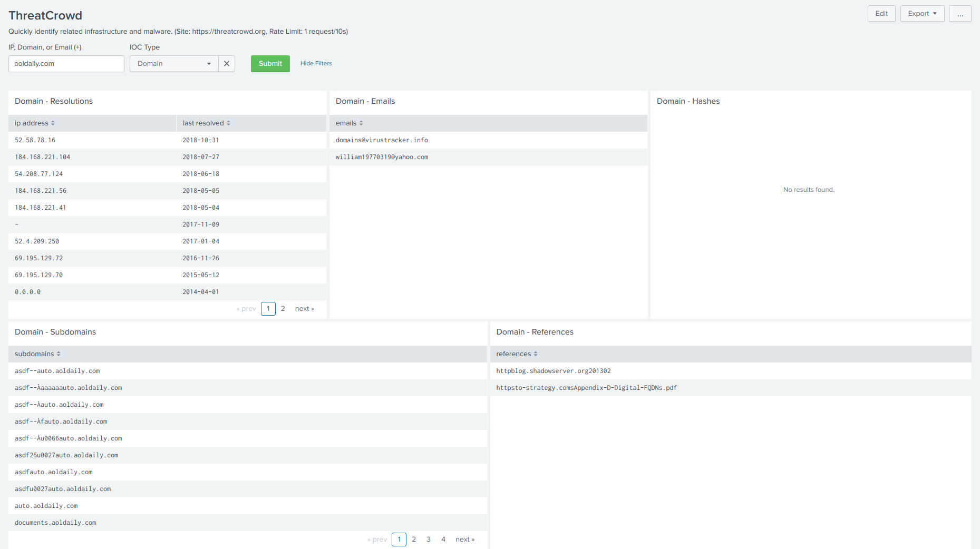The image size is (980, 549).
Task: Open the IOC Type dropdown
Action: [x=174, y=64]
